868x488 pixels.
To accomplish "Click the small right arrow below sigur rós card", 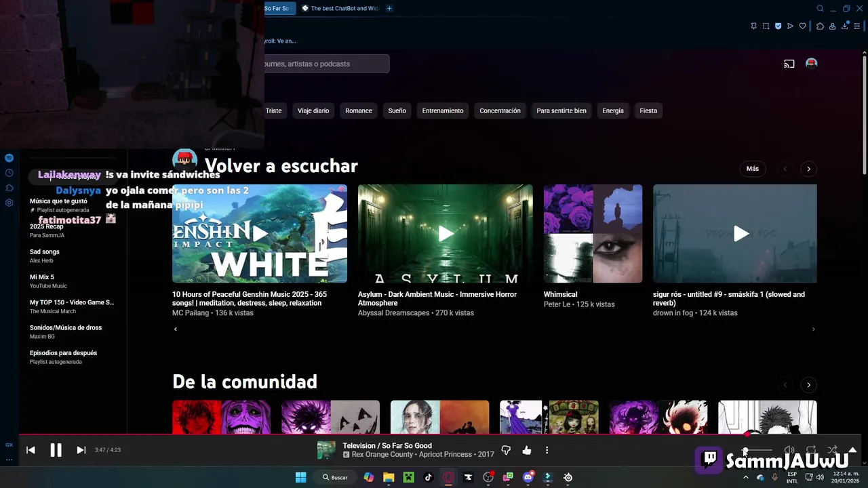I will (813, 329).
